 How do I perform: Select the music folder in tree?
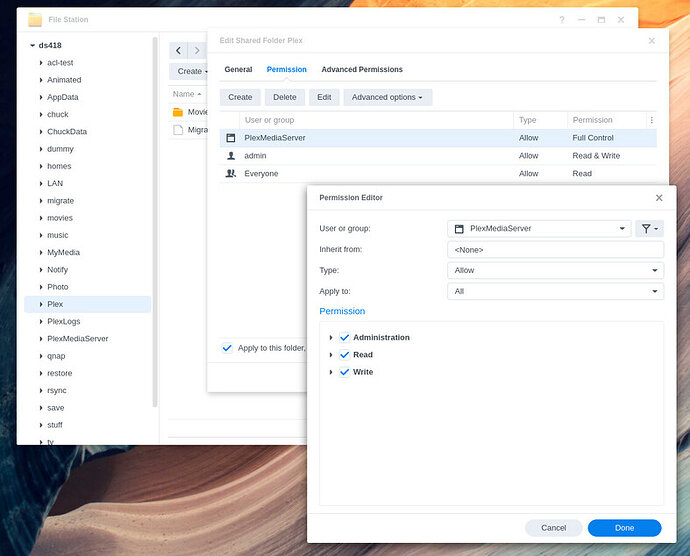(x=58, y=236)
